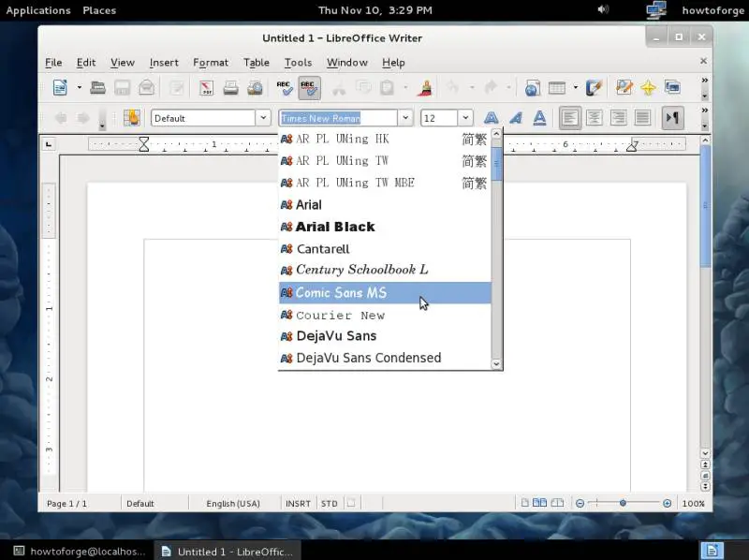Screen dimensions: 749x560
Task: Click the 100% zoom level
Action: [x=693, y=504]
